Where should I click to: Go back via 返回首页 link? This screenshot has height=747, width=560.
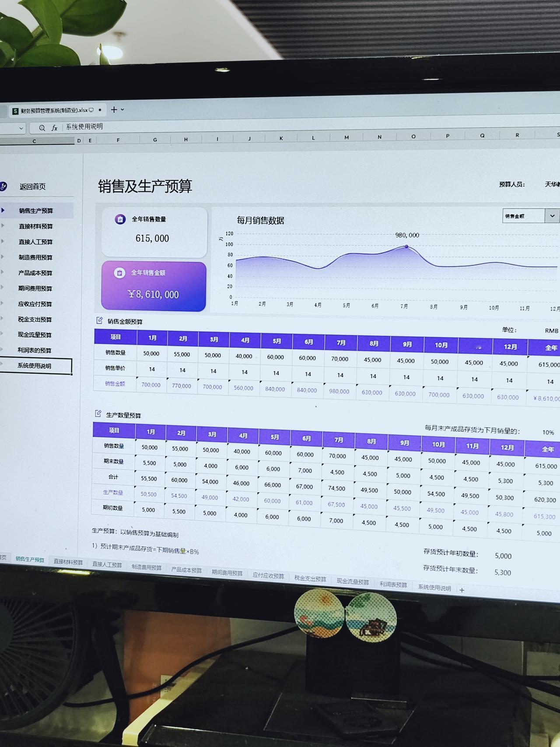[32, 187]
